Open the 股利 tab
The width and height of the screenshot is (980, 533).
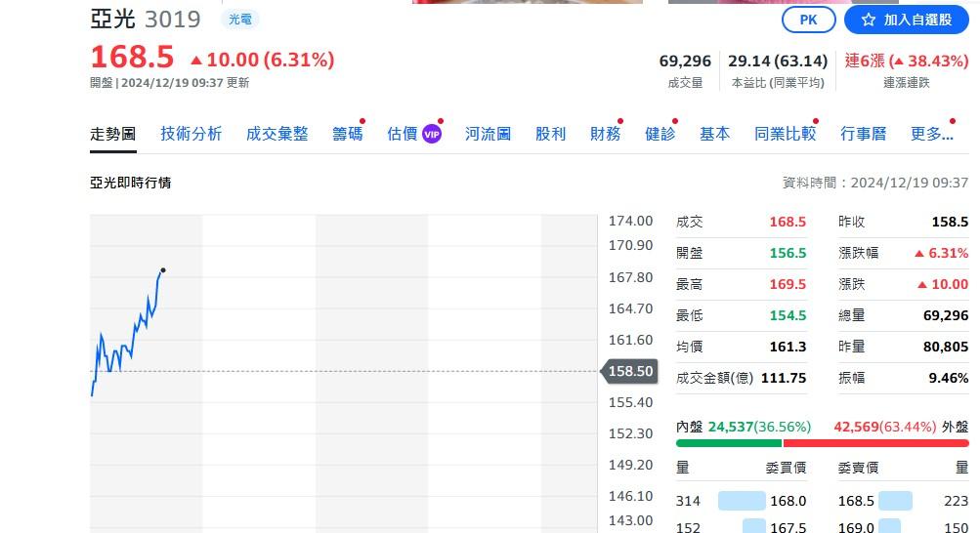(x=551, y=134)
